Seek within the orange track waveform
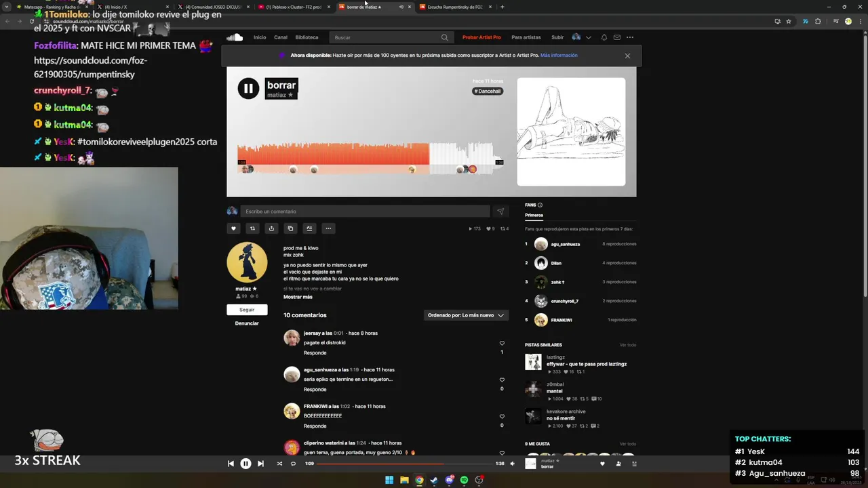Screen dimensions: 868x488 click(333, 154)
